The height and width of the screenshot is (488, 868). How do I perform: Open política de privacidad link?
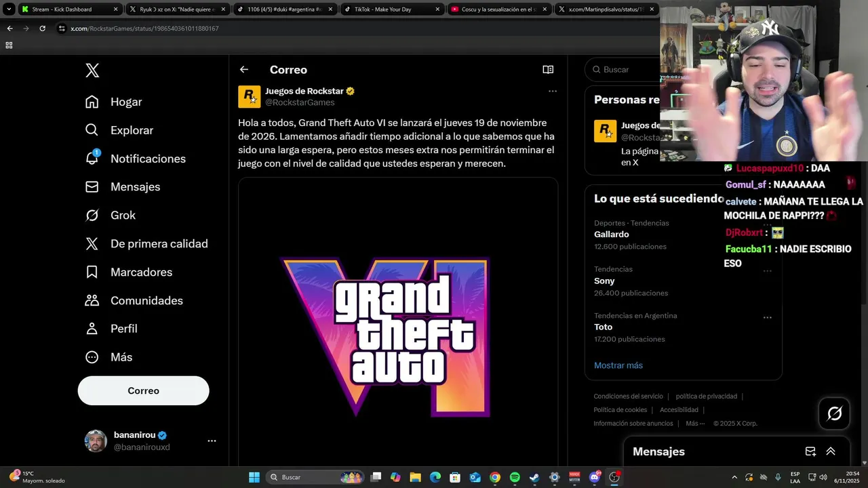tap(706, 396)
